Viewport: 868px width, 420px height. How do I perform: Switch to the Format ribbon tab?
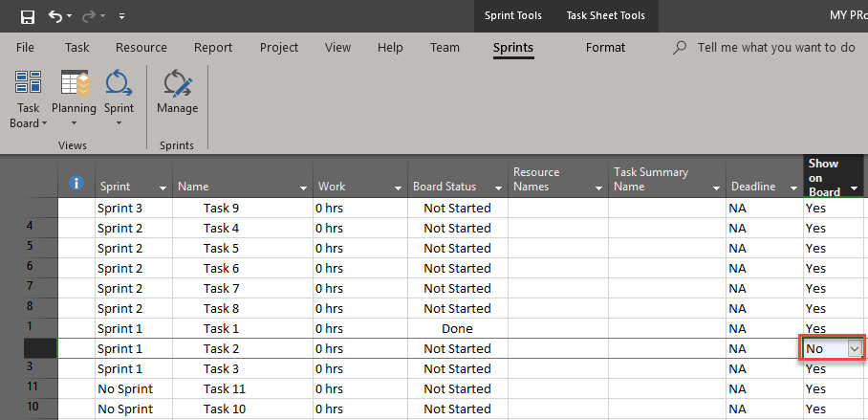coord(605,47)
